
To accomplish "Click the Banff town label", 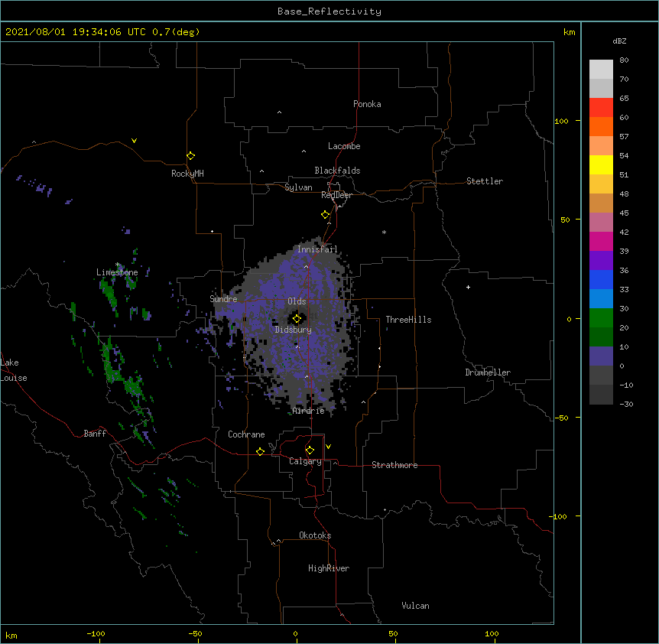I will pyautogui.click(x=95, y=434).
